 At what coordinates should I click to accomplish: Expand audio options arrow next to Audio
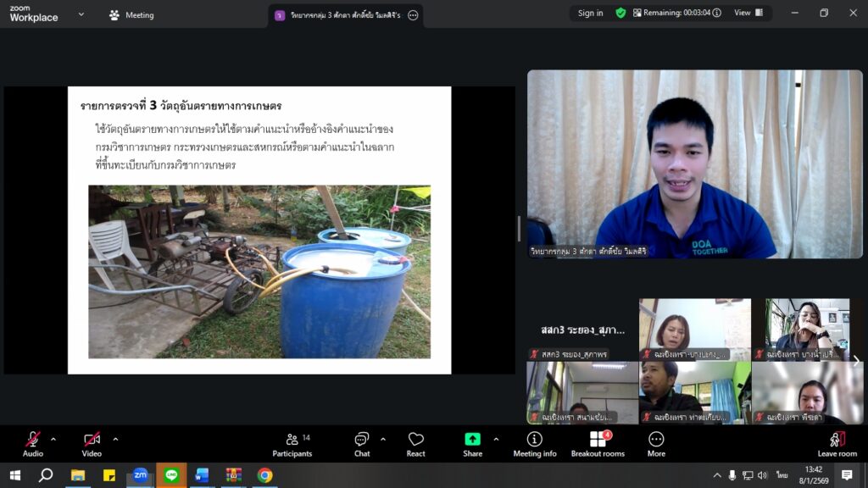click(x=53, y=439)
